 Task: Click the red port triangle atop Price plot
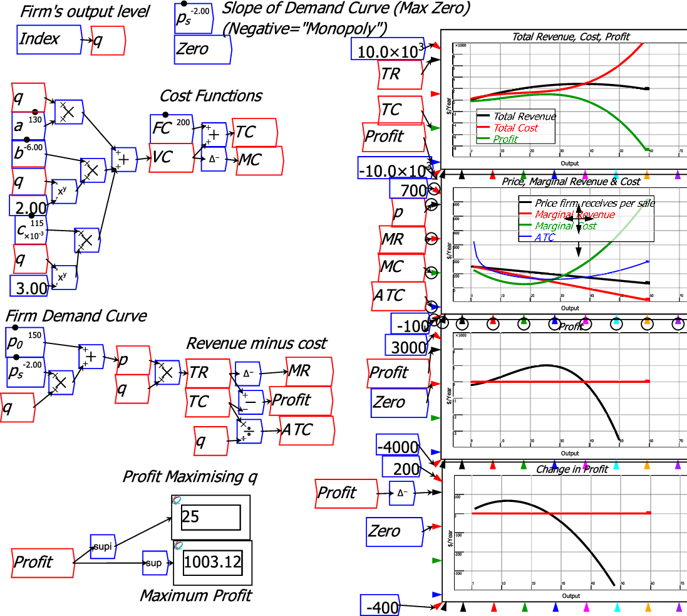(492, 175)
